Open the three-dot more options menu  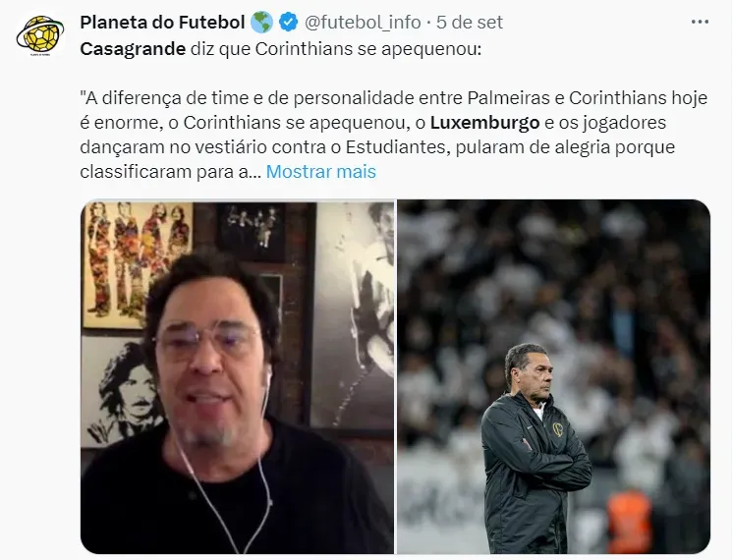tap(700, 22)
